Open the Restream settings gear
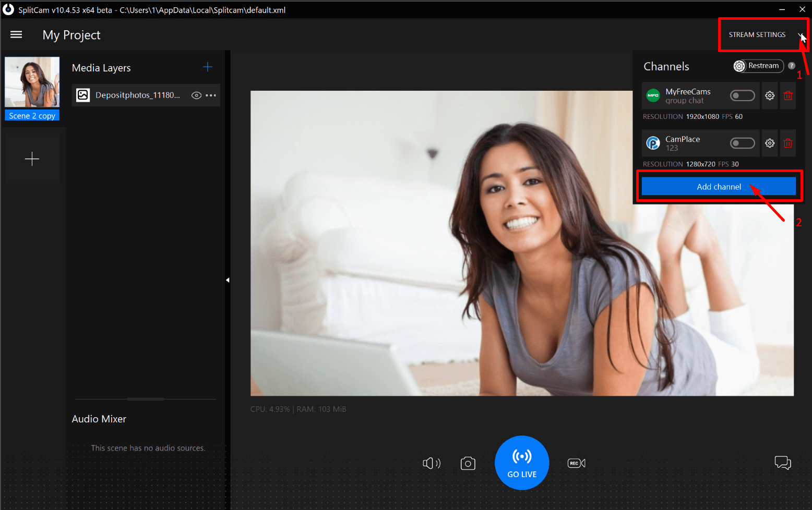The height and width of the screenshot is (510, 812). (x=739, y=66)
